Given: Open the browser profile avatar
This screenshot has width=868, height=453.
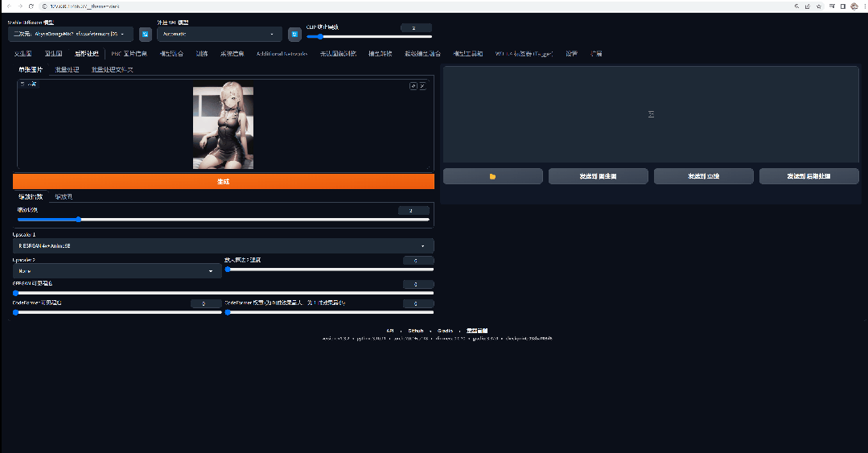Looking at the screenshot, I should pos(854,6).
